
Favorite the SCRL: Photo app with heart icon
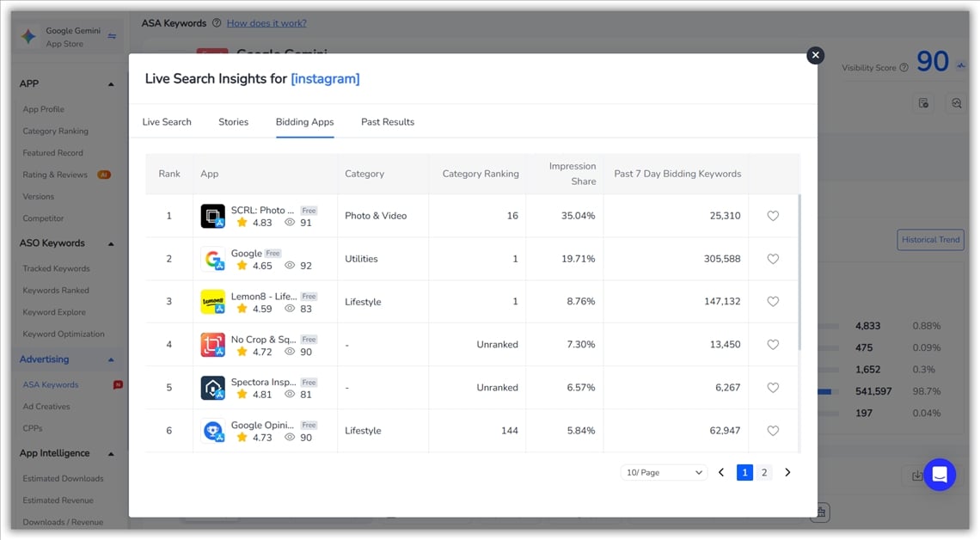pyautogui.click(x=773, y=216)
